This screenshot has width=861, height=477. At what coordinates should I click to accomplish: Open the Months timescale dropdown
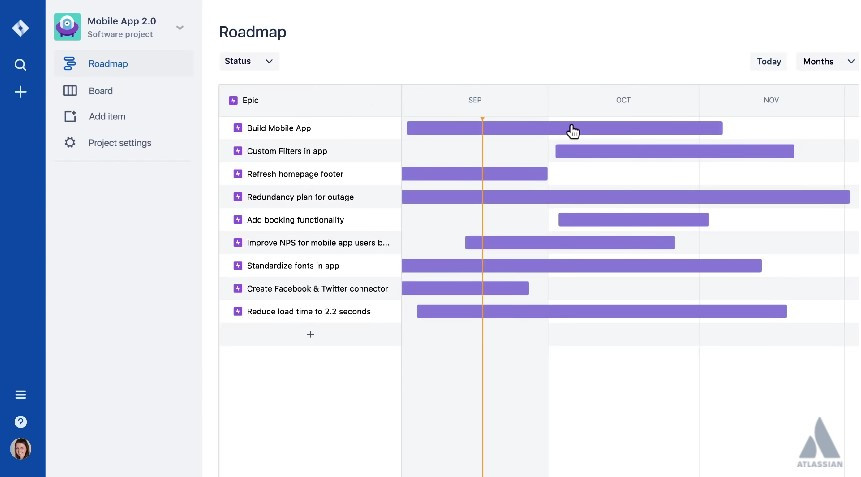tap(827, 61)
